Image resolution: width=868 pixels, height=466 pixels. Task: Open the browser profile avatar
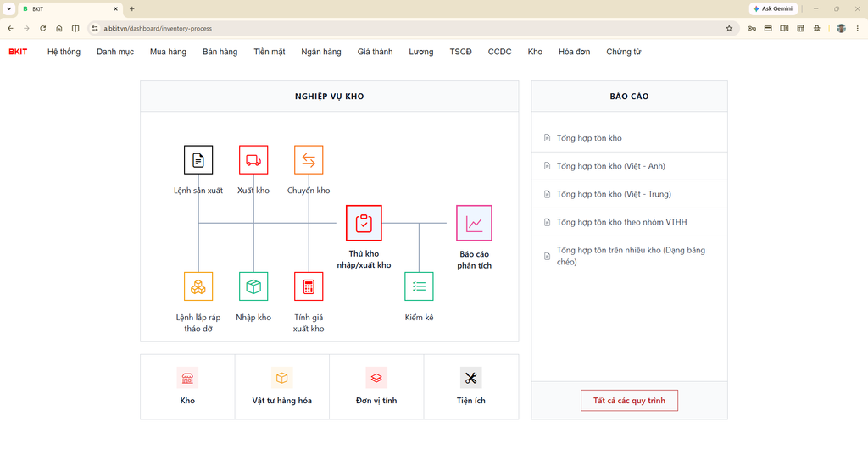pos(841,28)
